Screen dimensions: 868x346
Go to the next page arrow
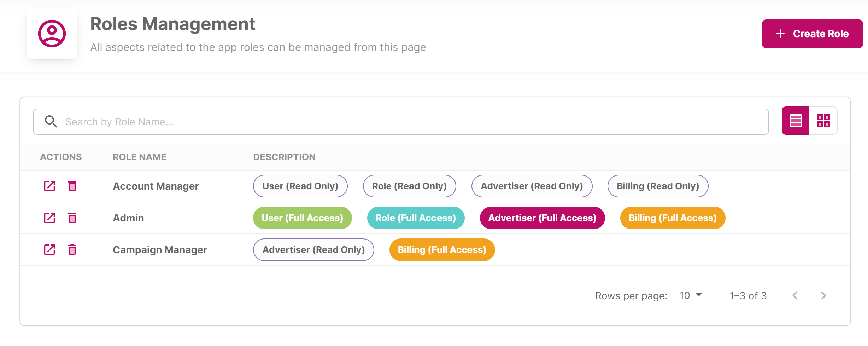(x=823, y=295)
